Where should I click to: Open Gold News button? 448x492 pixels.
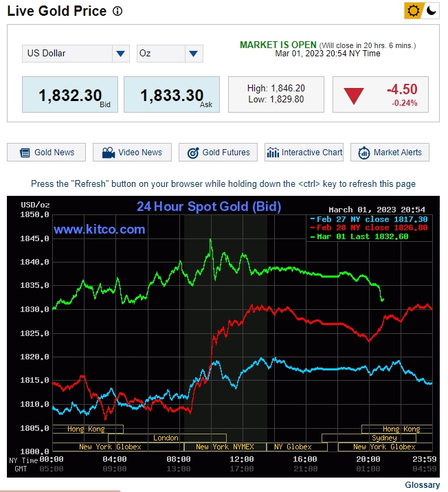coord(47,153)
